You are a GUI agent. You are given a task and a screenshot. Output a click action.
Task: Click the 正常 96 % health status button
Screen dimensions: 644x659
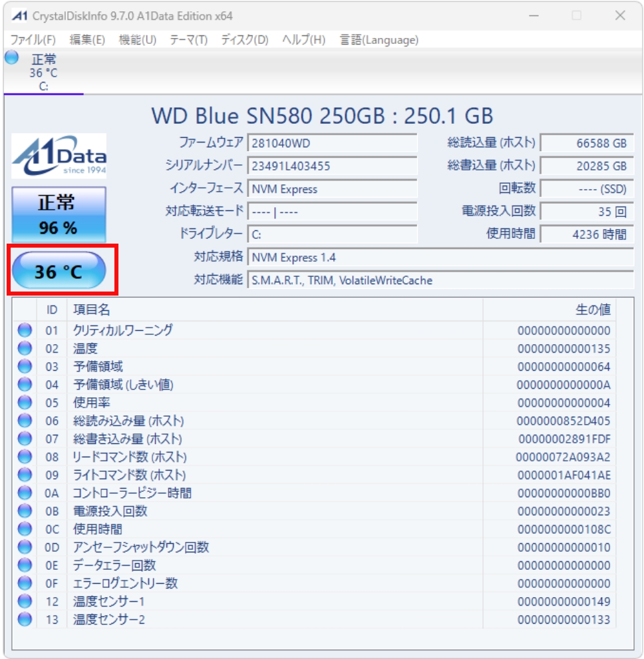[x=59, y=214]
